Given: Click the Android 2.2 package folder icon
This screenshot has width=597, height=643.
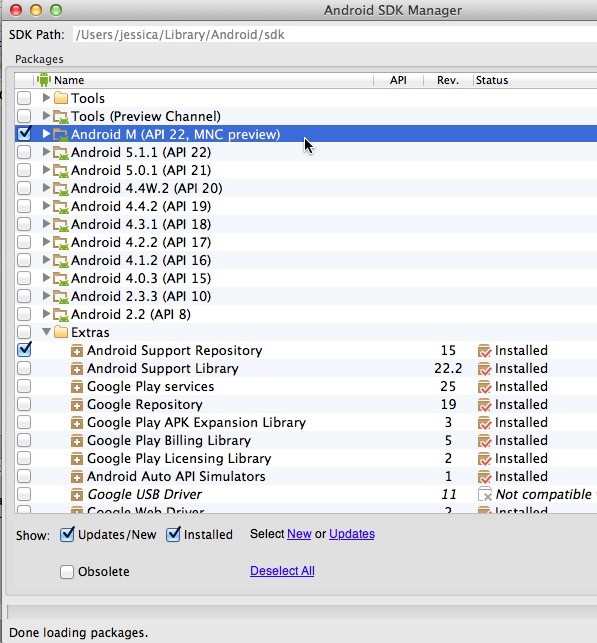Looking at the screenshot, I should 61,315.
